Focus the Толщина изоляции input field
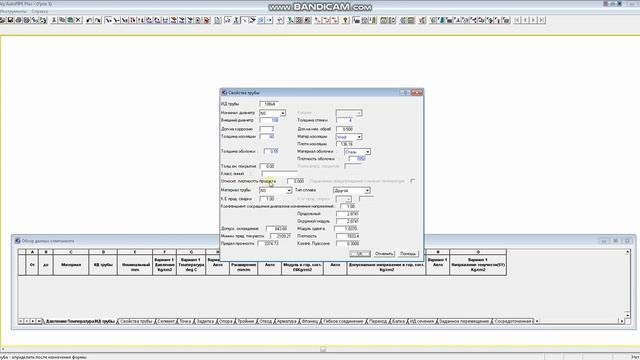This screenshot has width=640, height=360. 267,137
